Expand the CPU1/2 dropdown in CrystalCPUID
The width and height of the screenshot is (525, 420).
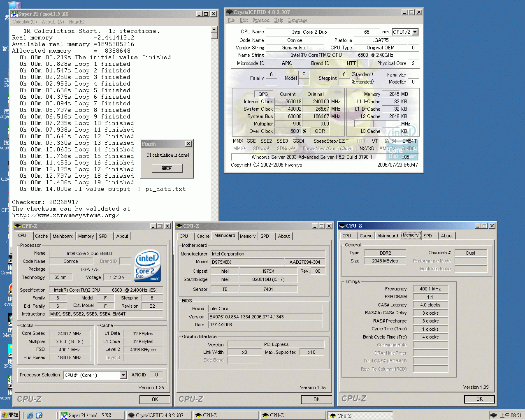click(x=415, y=32)
